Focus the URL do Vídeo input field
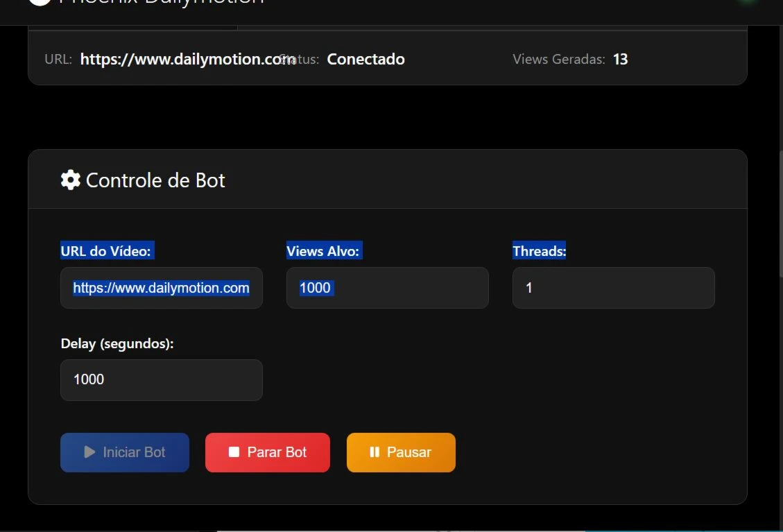The width and height of the screenshot is (783, 532). (162, 288)
